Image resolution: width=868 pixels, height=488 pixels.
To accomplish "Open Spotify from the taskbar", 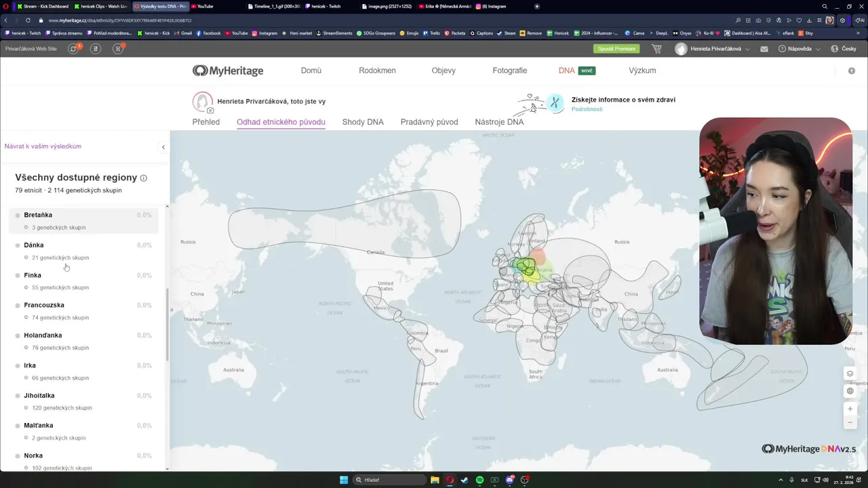I will pyautogui.click(x=479, y=480).
